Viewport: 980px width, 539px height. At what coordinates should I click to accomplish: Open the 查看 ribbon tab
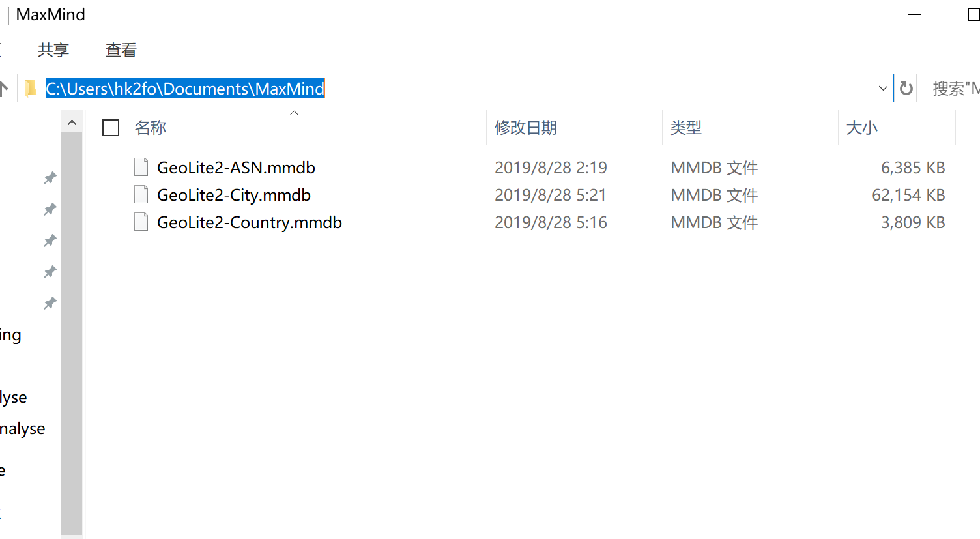121,50
